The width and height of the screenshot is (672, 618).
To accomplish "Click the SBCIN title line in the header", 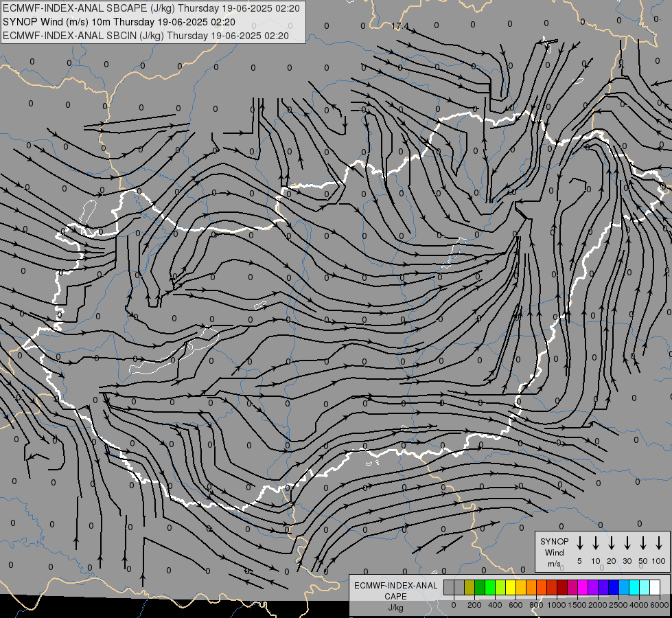I will pos(146,36).
